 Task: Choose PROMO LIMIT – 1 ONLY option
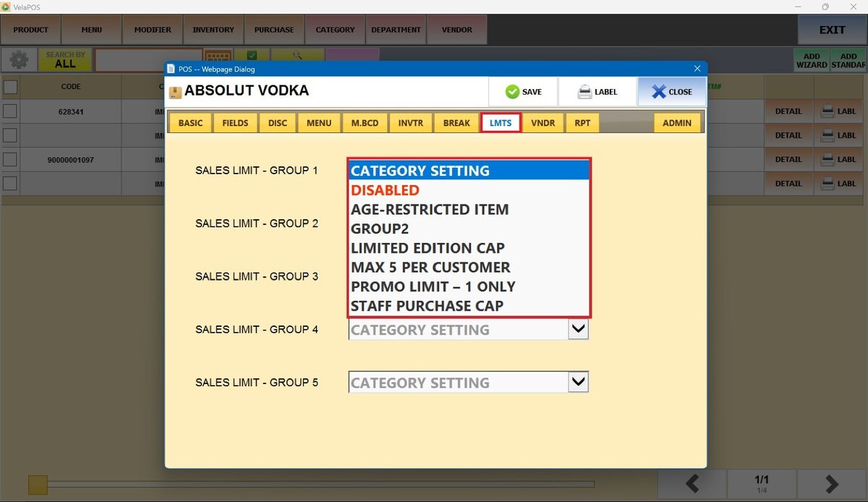(x=469, y=286)
